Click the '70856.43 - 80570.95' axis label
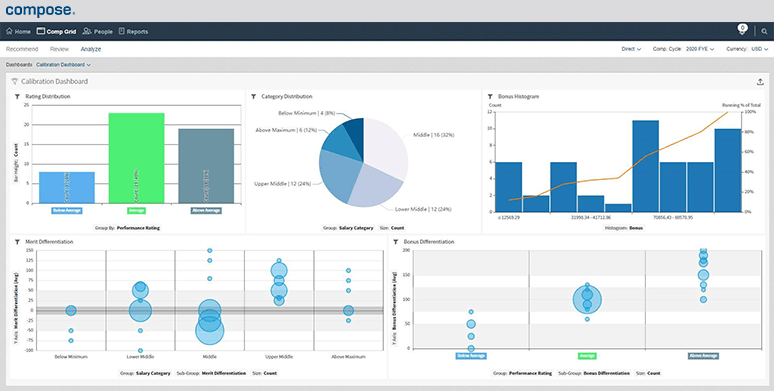The width and height of the screenshot is (774, 391). (673, 217)
